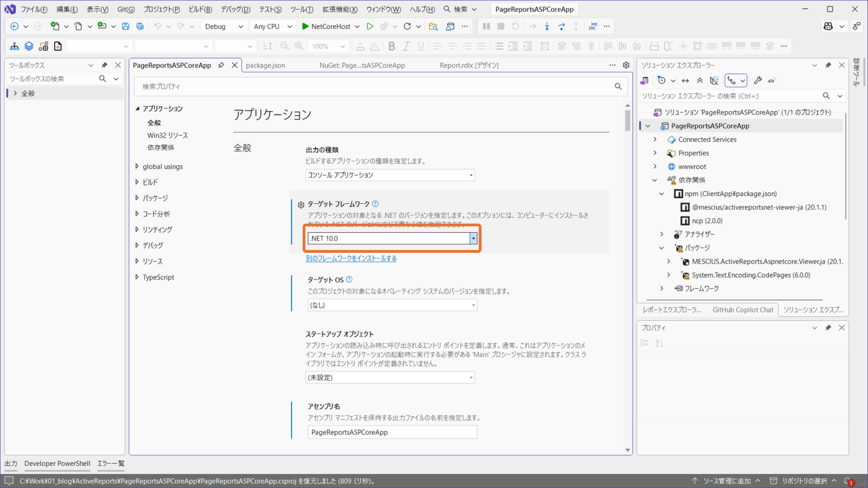Click リポジトリの選択 in status bar
Image resolution: width=868 pixels, height=488 pixels.
point(804,481)
